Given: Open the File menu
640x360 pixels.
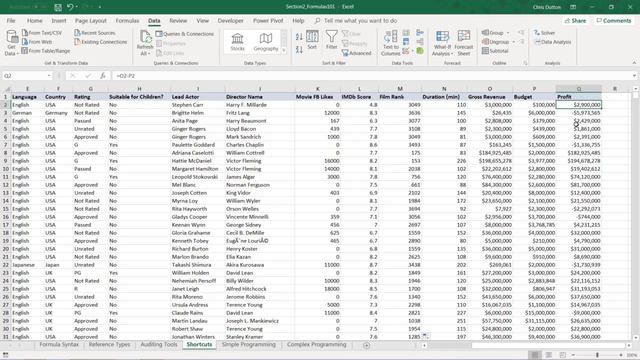Looking at the screenshot, I should 11,20.
